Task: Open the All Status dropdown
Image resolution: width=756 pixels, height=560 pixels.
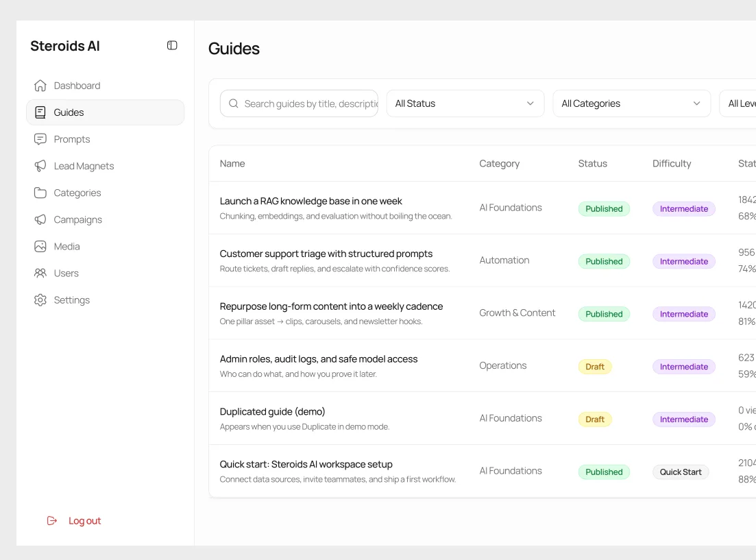Action: point(465,104)
